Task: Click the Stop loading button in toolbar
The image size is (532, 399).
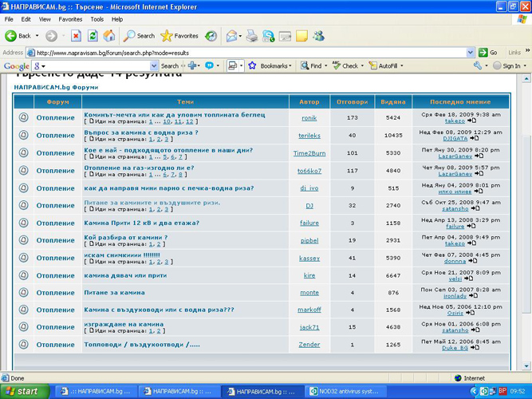Action: [76, 36]
